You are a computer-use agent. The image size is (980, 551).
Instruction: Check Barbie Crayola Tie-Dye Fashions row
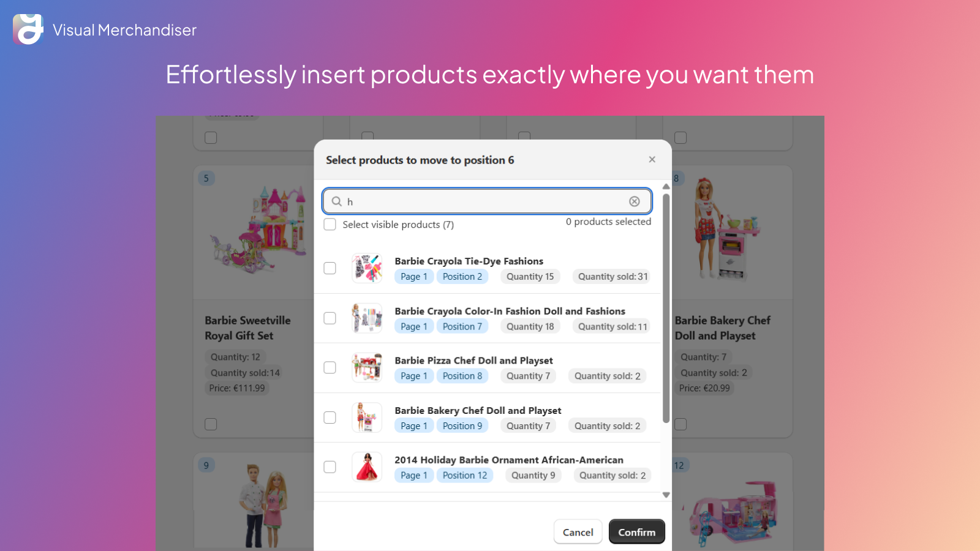pyautogui.click(x=330, y=268)
